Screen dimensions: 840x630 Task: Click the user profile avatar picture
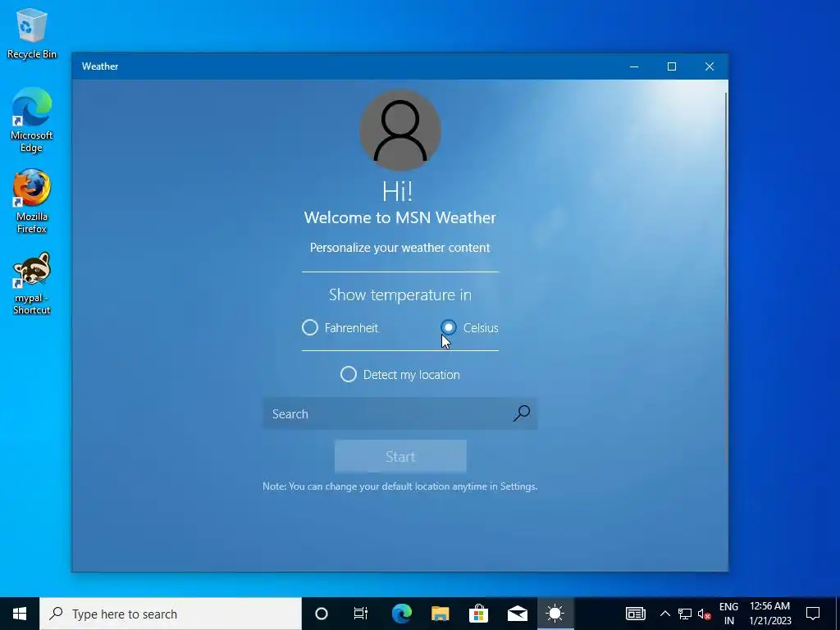point(400,130)
